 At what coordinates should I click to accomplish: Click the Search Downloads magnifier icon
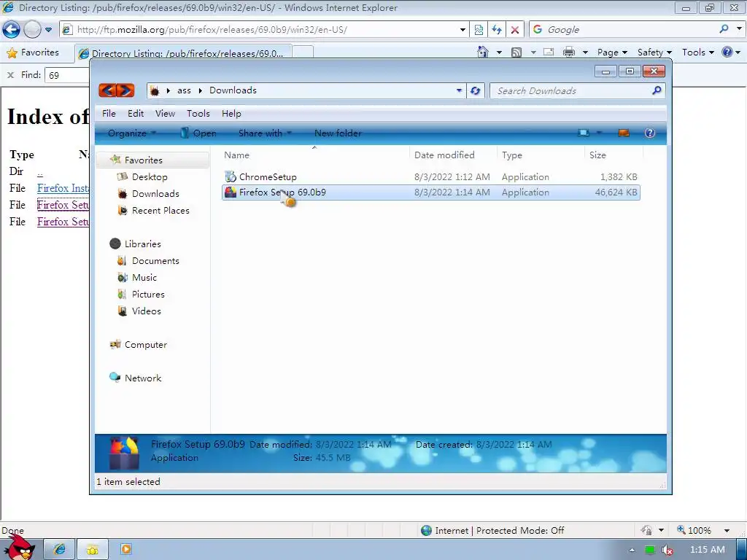pyautogui.click(x=657, y=90)
